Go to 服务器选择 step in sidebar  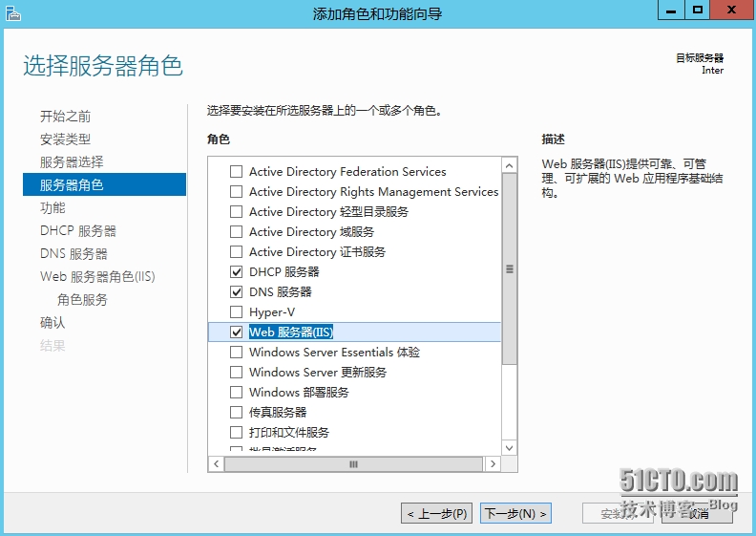[72, 162]
